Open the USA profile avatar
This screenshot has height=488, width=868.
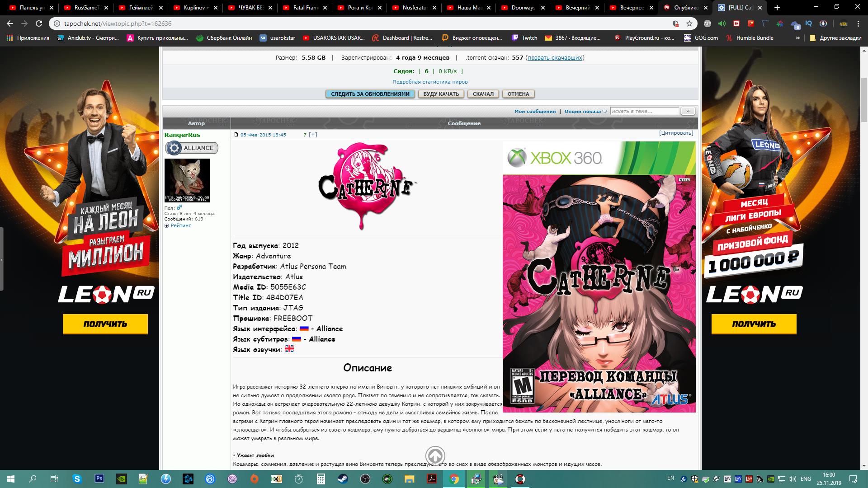pyautogui.click(x=843, y=23)
